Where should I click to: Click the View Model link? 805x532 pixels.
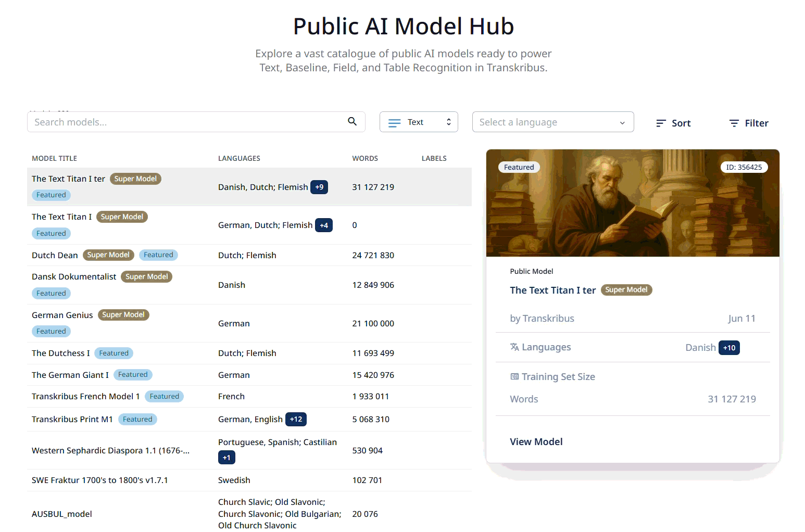pyautogui.click(x=536, y=441)
